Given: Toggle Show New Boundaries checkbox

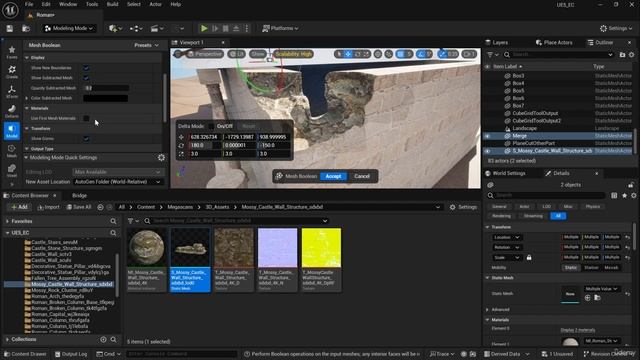Looking at the screenshot, I should click(x=86, y=68).
